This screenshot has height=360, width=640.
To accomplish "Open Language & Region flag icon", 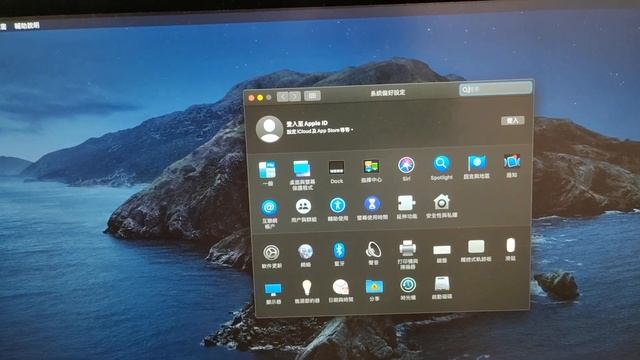I will pos(476,163).
